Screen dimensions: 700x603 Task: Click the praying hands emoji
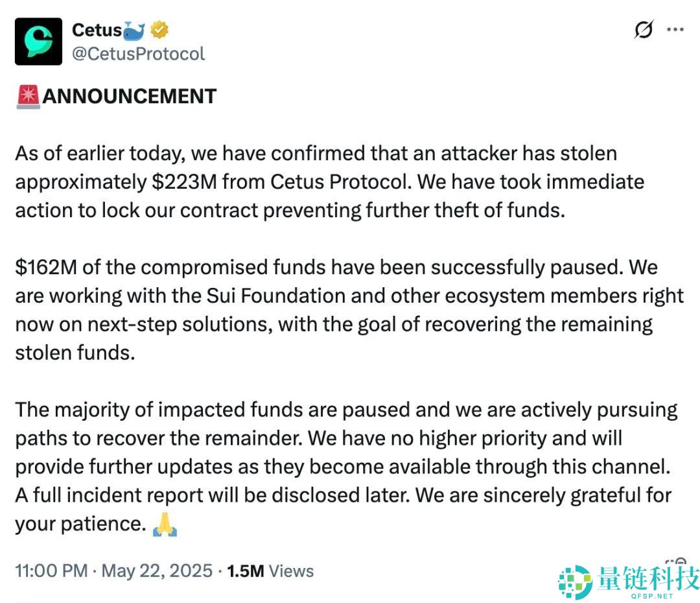click(164, 524)
